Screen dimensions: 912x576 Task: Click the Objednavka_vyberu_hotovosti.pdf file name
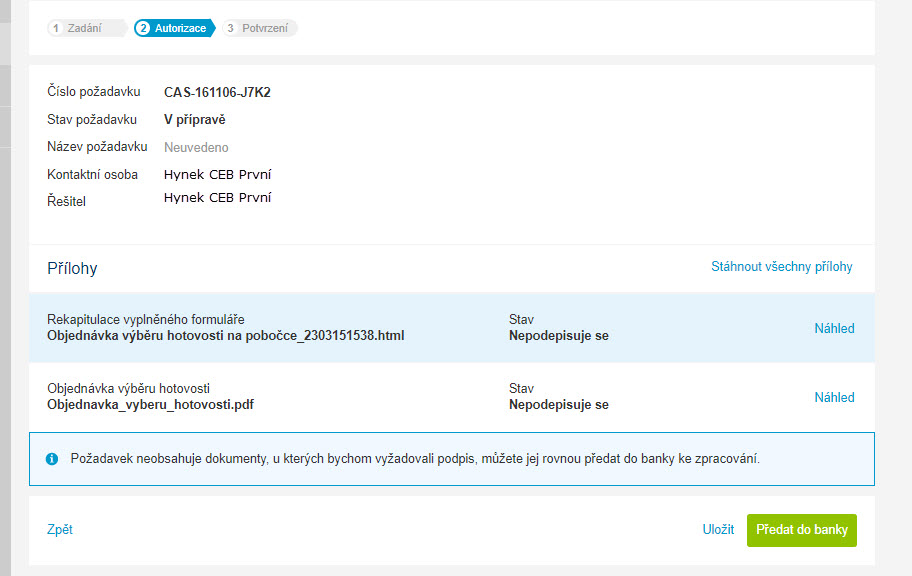tap(151, 404)
